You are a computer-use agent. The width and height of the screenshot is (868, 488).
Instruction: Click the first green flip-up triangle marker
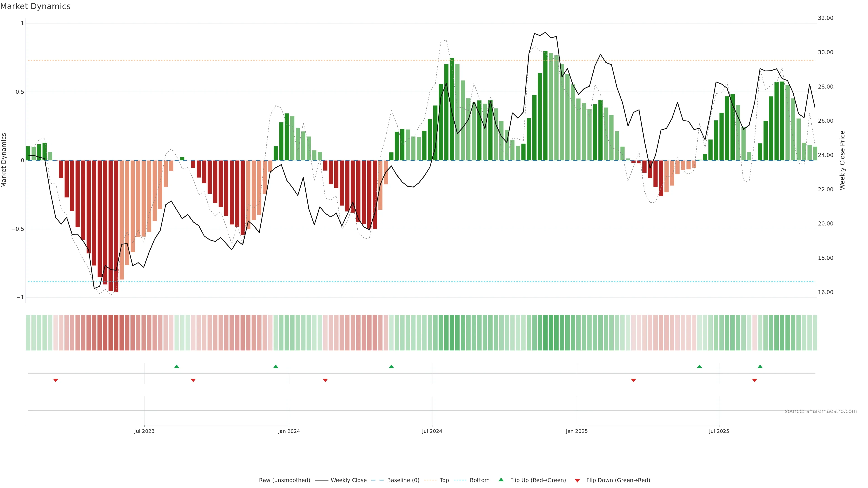(x=177, y=366)
